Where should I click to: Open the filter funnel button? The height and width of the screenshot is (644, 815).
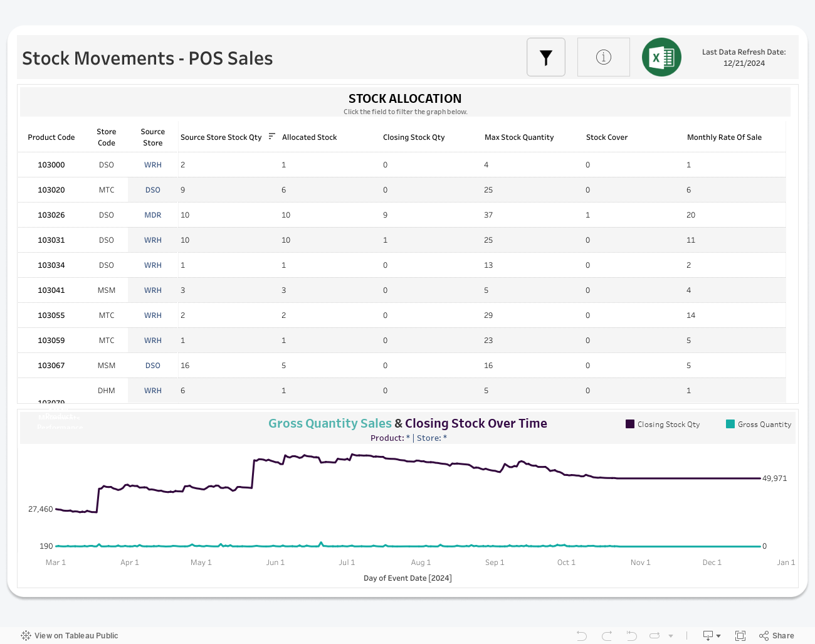pyautogui.click(x=546, y=57)
